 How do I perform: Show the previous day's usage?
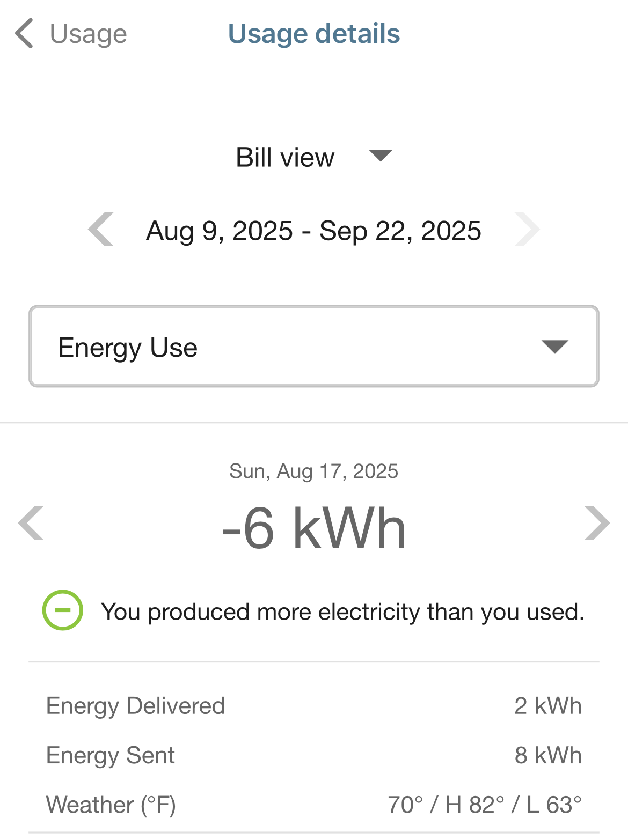tap(31, 523)
